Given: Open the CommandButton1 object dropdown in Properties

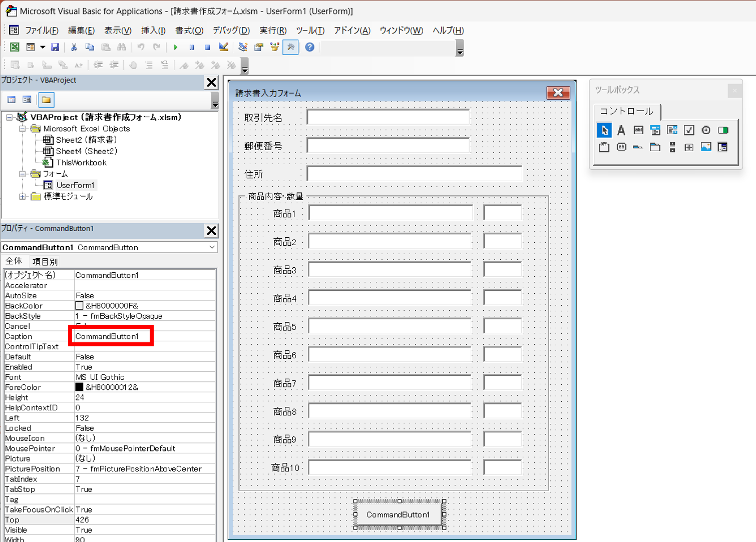Looking at the screenshot, I should pos(212,247).
